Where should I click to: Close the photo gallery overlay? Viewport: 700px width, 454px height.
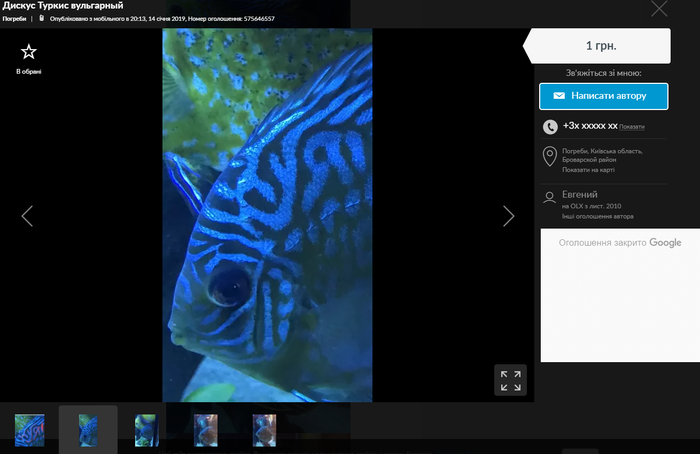pyautogui.click(x=658, y=10)
